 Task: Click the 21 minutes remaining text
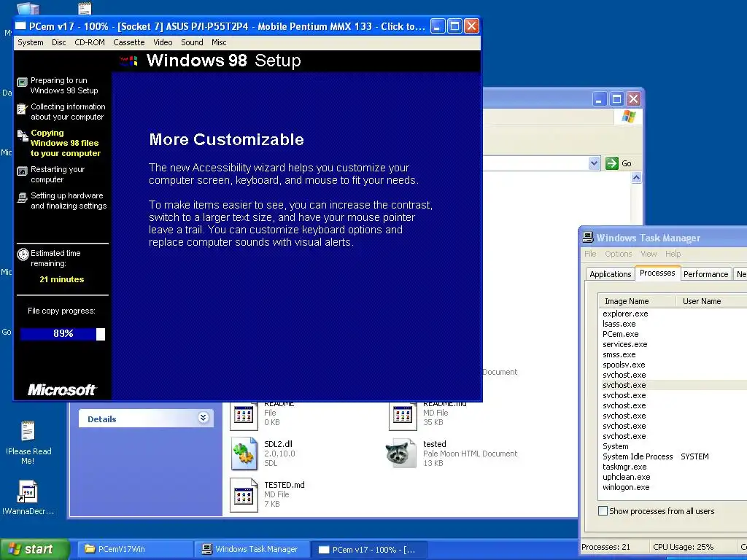[x=62, y=279]
